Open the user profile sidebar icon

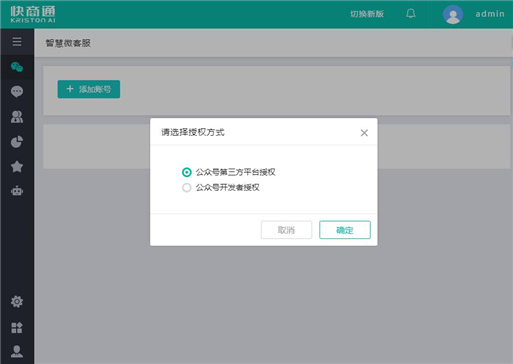[17, 351]
